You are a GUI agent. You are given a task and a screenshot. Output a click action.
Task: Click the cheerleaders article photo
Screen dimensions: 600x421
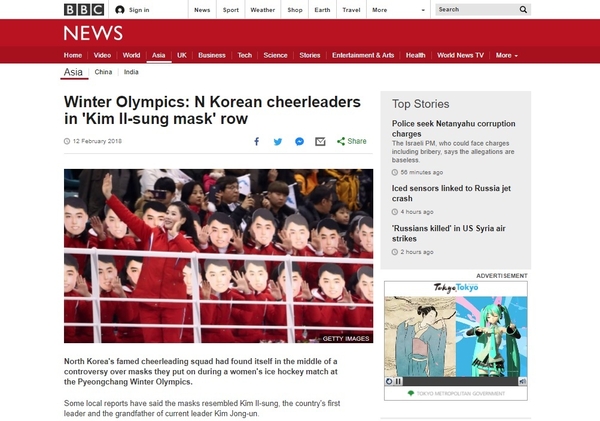pos(218,256)
